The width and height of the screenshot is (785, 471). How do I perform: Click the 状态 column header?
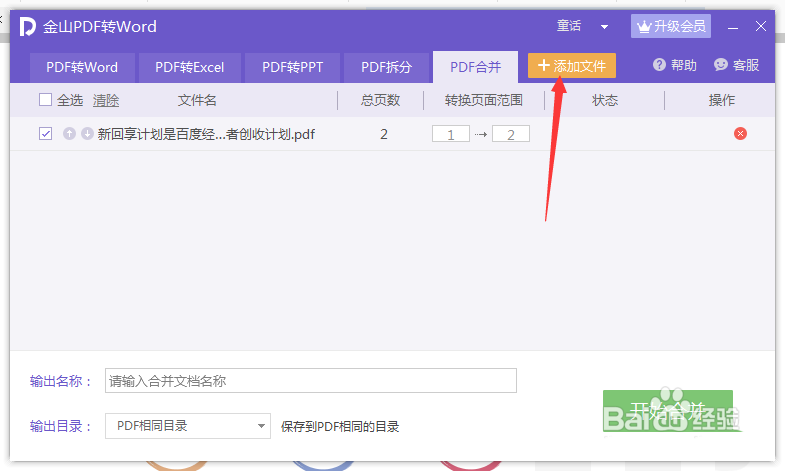coord(605,101)
